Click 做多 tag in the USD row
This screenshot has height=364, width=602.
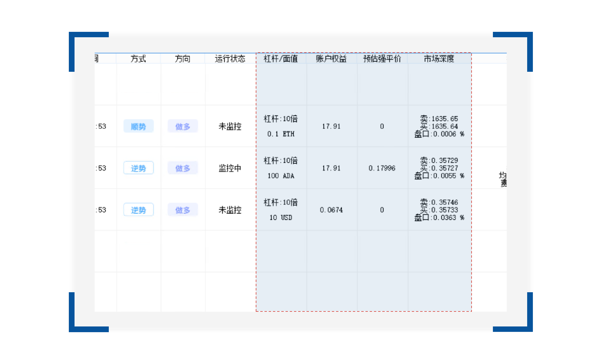click(183, 210)
